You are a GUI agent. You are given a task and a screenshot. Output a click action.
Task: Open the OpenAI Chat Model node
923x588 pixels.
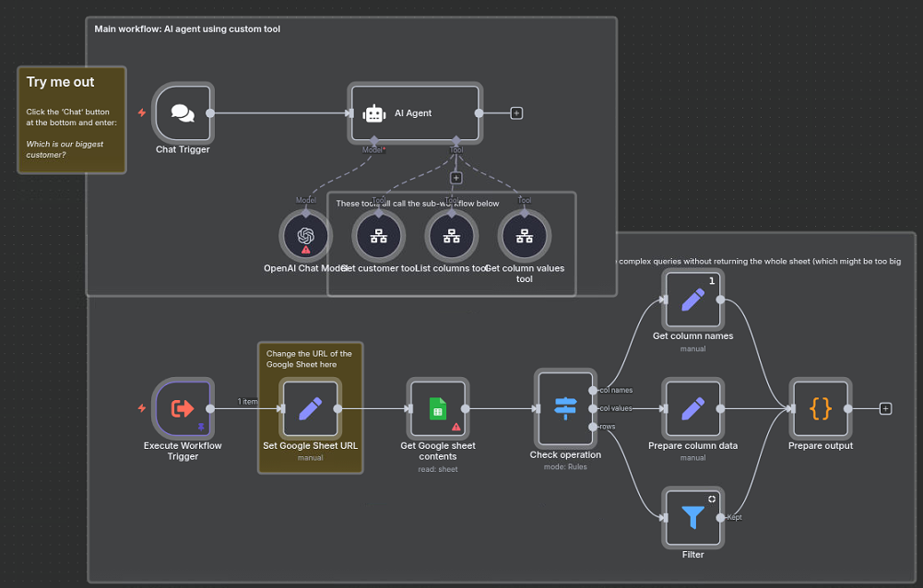pyautogui.click(x=304, y=235)
